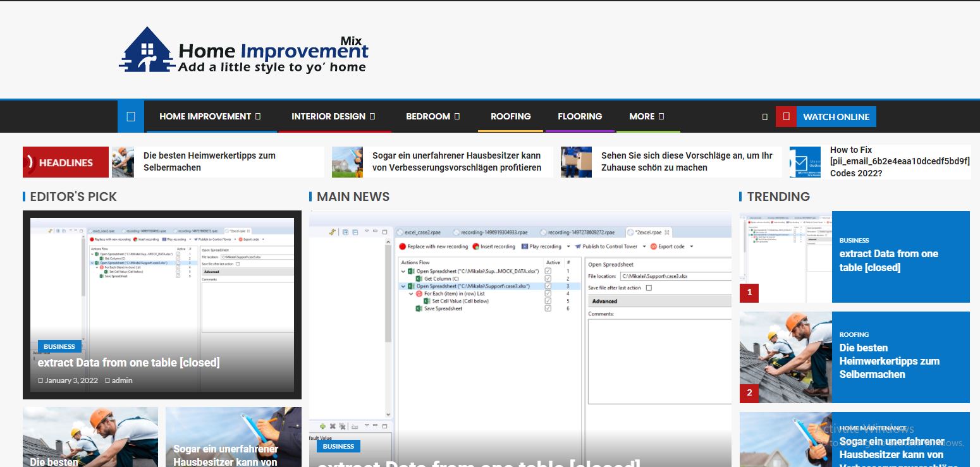This screenshot has width=980, height=467.
Task: Open search using the navigation bar search icon
Action: pyautogui.click(x=764, y=117)
